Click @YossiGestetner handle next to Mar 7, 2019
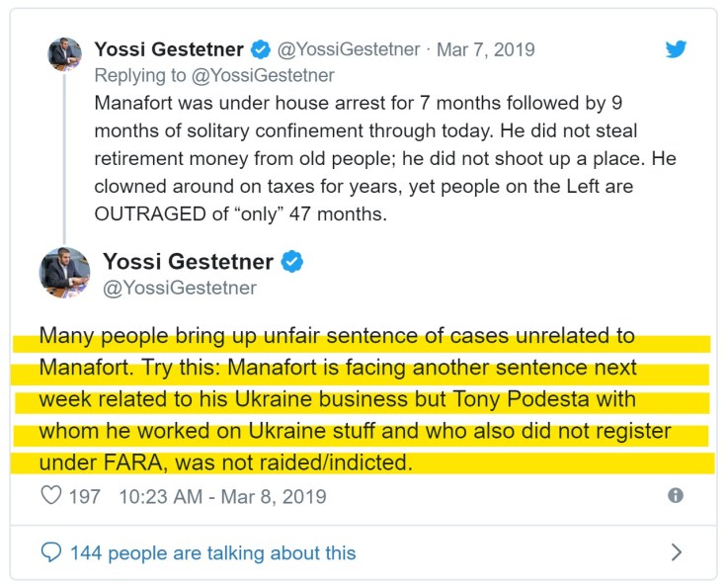Screen dimensions: 727x588 tap(349, 49)
